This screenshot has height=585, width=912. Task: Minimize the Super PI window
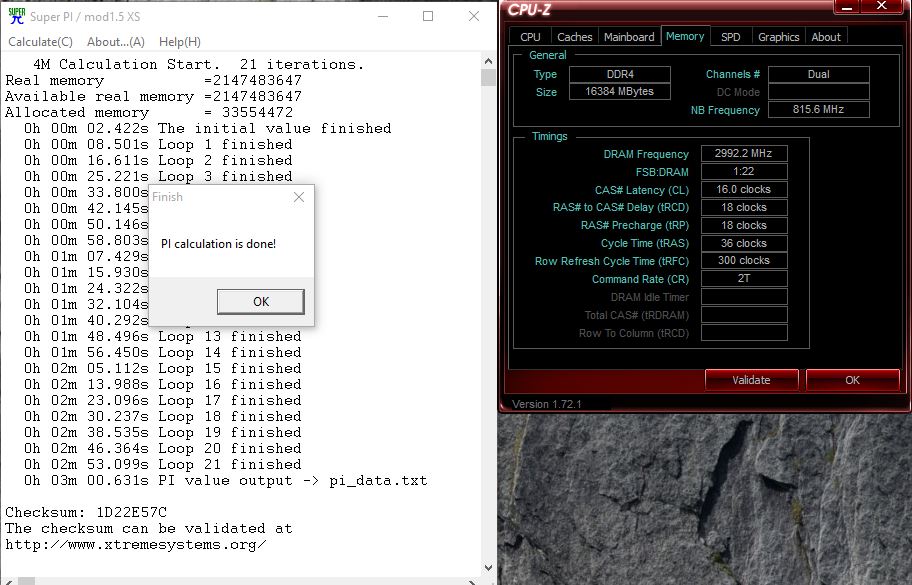[383, 16]
